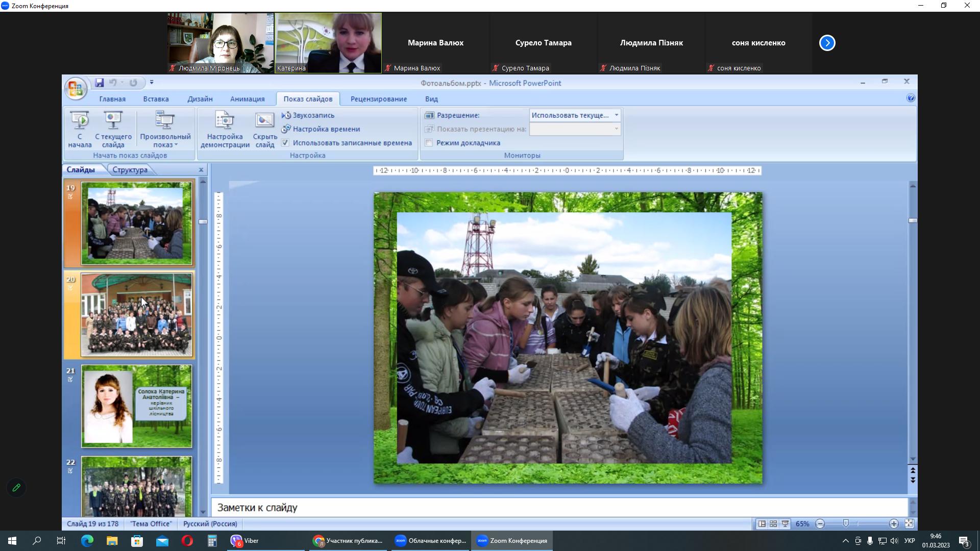Open PowerPoint help question icon

(x=911, y=98)
